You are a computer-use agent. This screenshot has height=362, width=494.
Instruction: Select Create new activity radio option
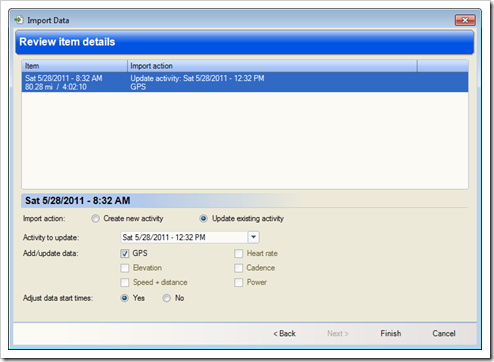(x=95, y=219)
